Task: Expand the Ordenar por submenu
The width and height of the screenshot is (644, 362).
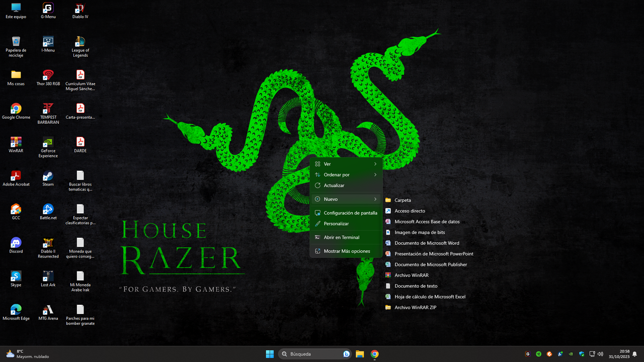Action: point(346,175)
